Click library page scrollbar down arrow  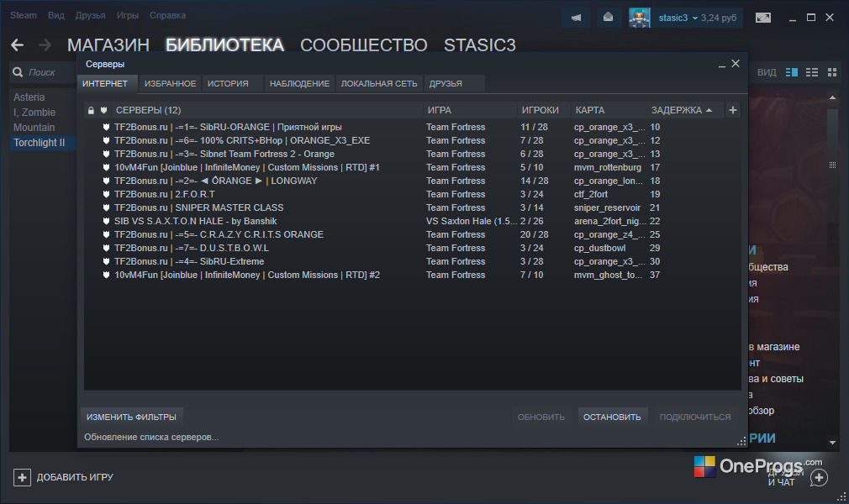(x=833, y=443)
